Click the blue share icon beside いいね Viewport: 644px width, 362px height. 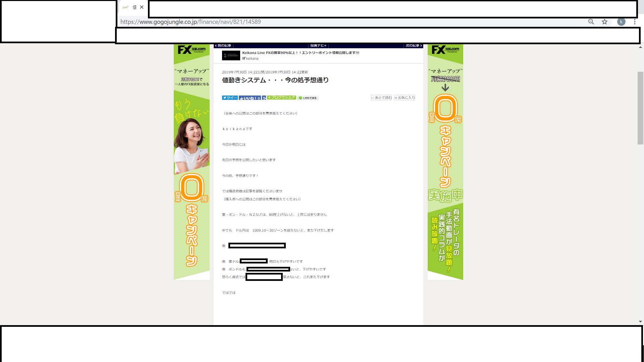264,98
